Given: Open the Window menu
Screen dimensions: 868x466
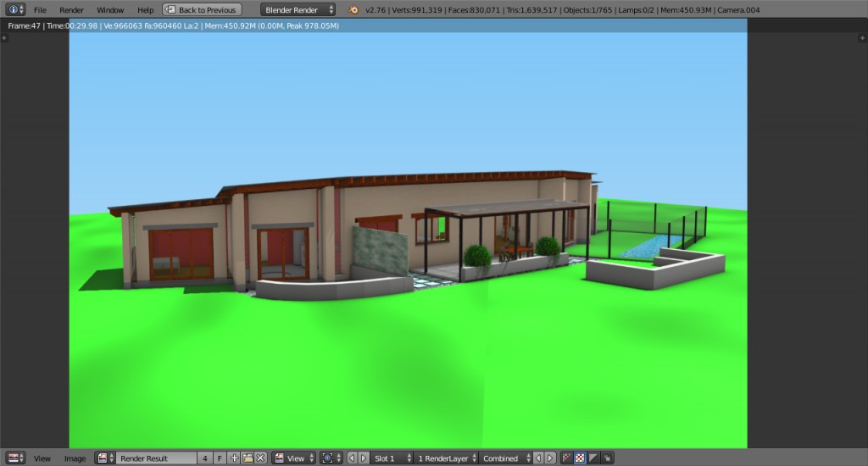Looking at the screenshot, I should 110,10.
